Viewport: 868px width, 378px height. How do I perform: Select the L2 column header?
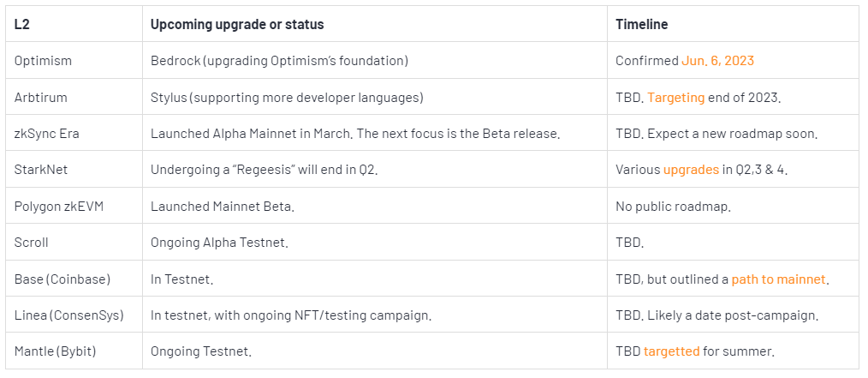click(x=74, y=24)
